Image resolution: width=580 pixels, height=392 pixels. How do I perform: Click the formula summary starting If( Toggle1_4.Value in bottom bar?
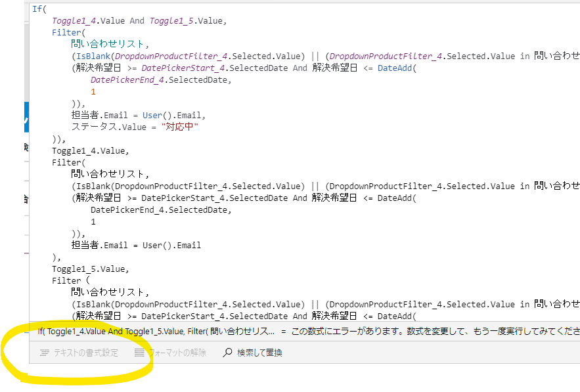(156, 332)
